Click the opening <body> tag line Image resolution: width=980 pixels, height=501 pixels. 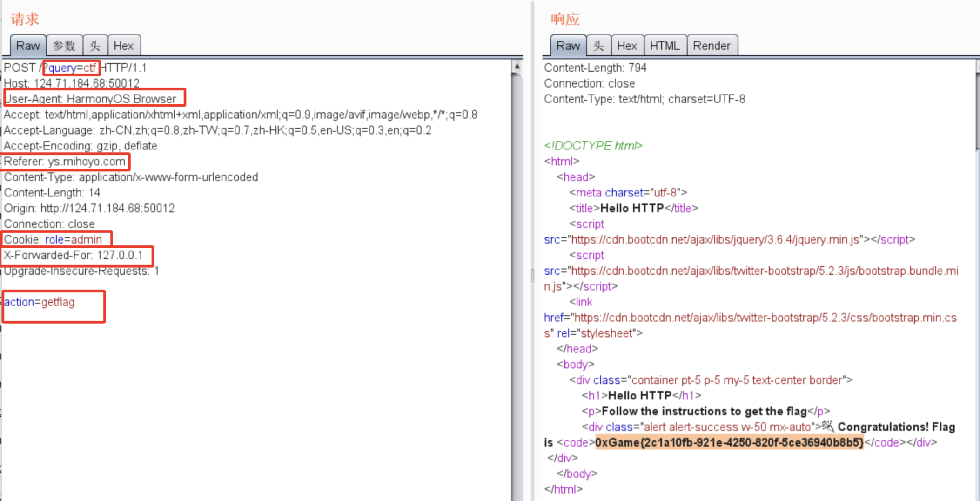point(576,364)
